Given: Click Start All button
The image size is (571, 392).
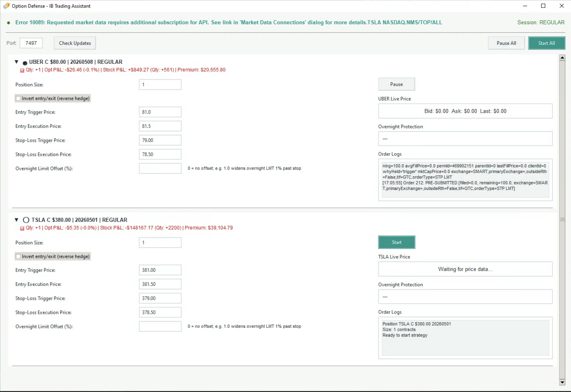Looking at the screenshot, I should 547,43.
